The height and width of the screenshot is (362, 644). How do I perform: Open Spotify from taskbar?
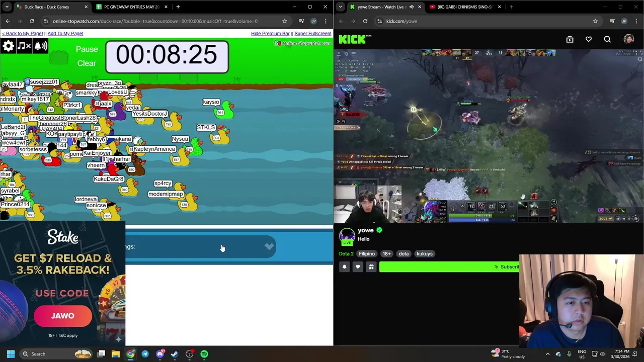204,354
